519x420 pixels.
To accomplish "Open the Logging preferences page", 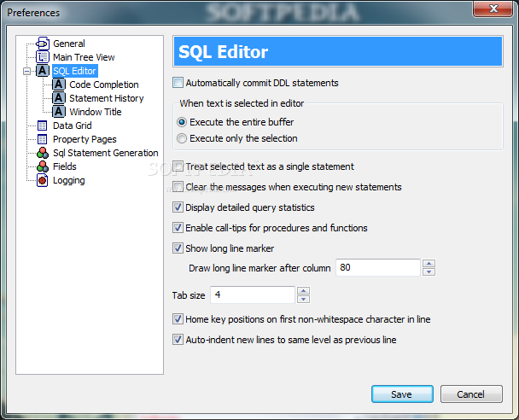I will point(69,180).
